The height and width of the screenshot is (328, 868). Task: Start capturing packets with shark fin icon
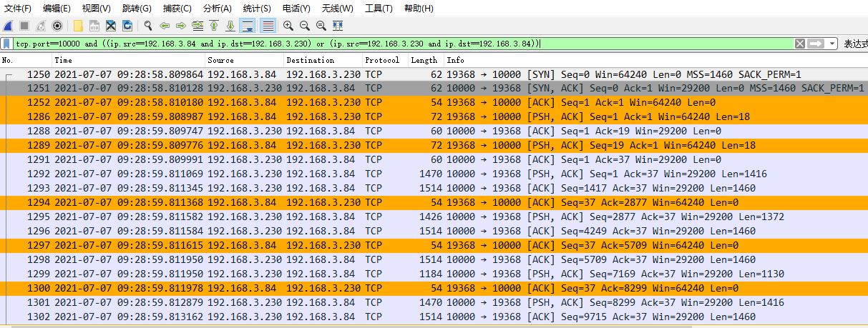(8, 26)
